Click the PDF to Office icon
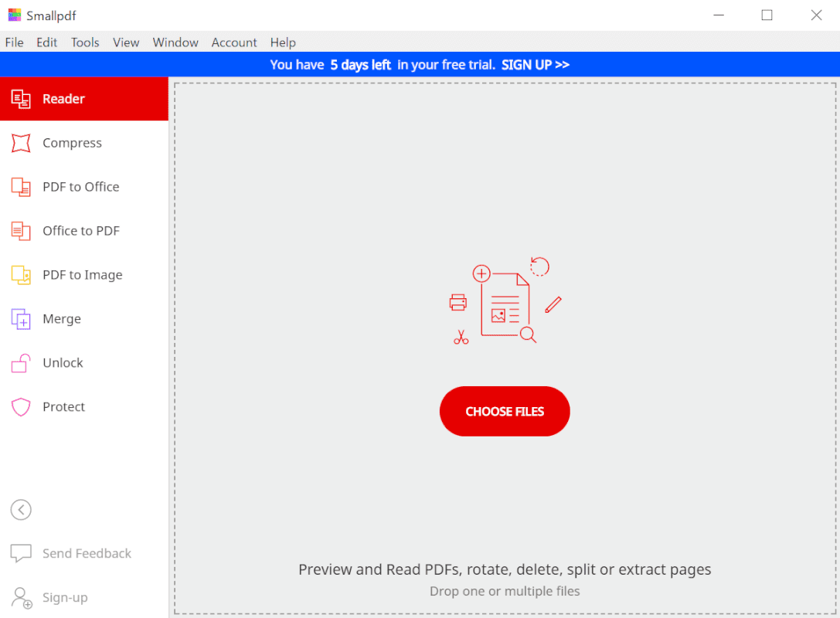This screenshot has width=840, height=618. coord(21,187)
